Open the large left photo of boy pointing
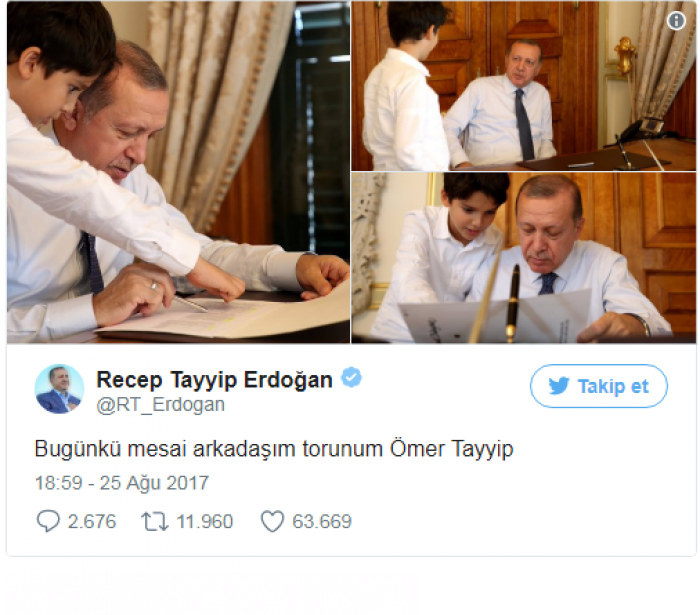 (x=179, y=172)
